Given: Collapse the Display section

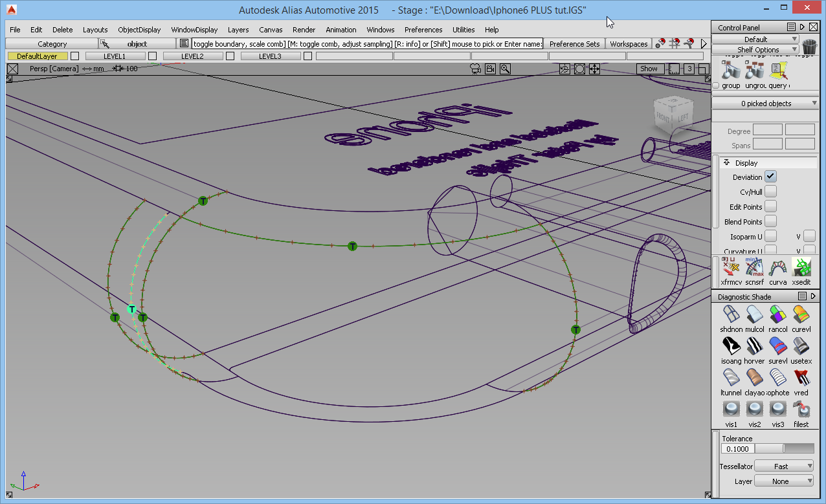Looking at the screenshot, I should point(727,163).
